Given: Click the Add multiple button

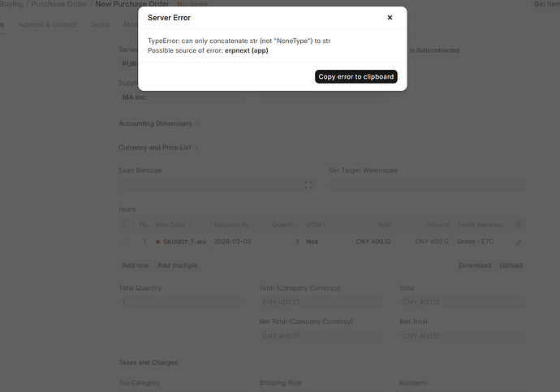Looking at the screenshot, I should point(177,265).
